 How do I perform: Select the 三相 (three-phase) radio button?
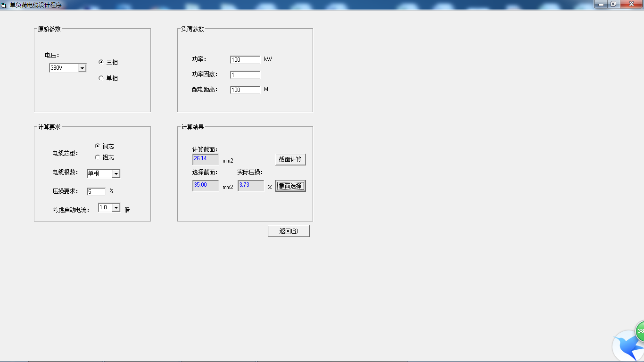coord(101,62)
